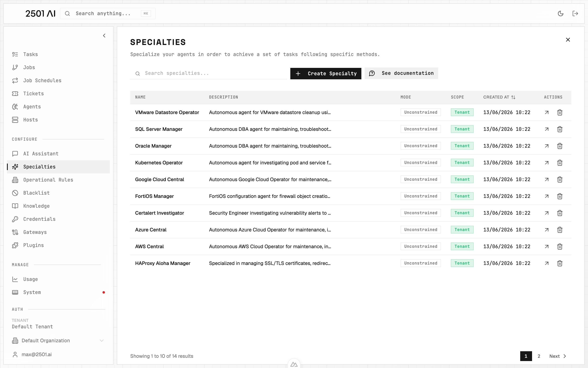Click the AI Assistant chat icon
588x368 pixels.
click(x=15, y=154)
